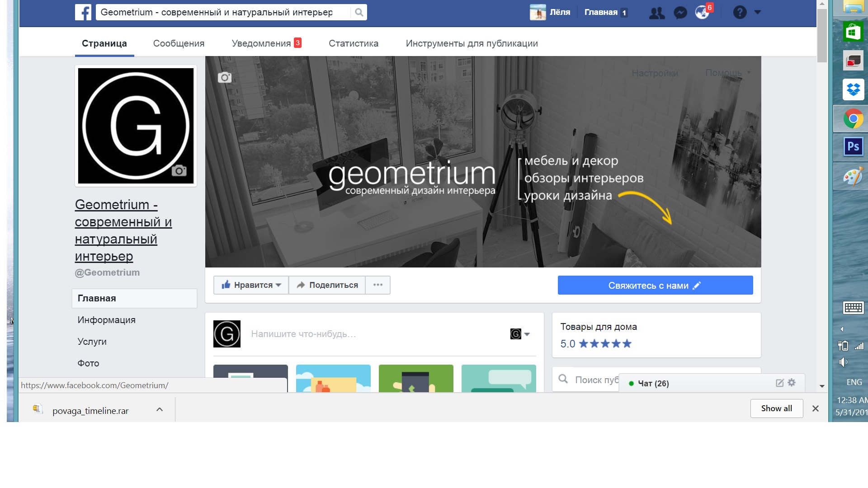Open Messenger messages icon
This screenshot has width=868, height=488.
(680, 13)
